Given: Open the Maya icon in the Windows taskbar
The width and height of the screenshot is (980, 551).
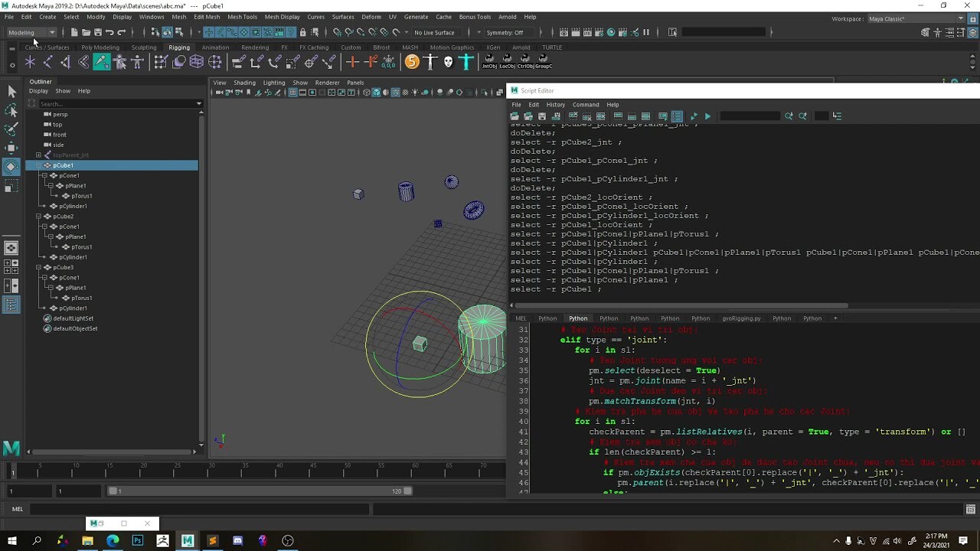Looking at the screenshot, I should (x=188, y=541).
